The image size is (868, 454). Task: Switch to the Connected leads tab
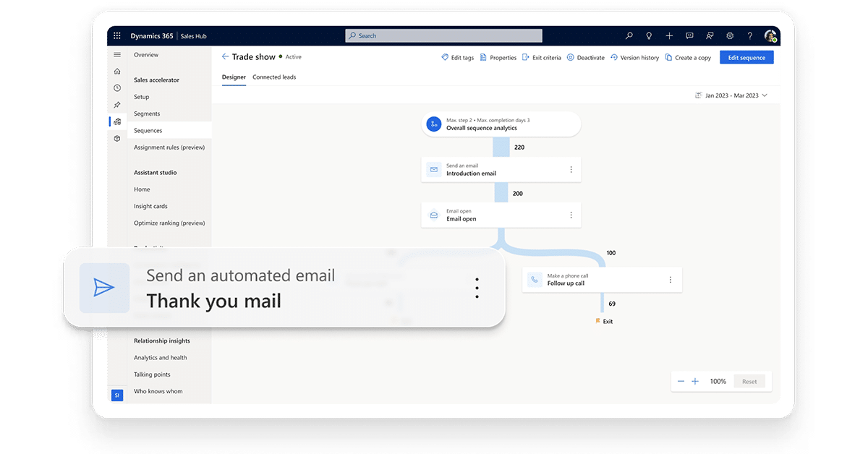pos(274,77)
